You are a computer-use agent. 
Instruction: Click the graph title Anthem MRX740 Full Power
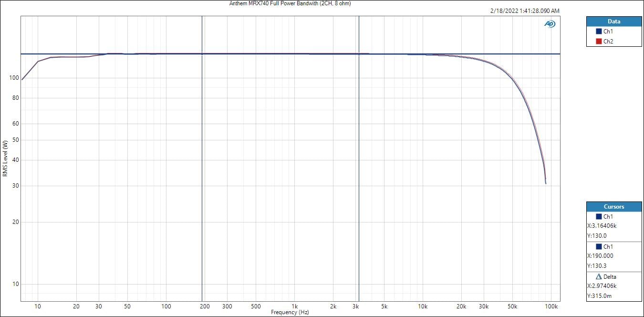pyautogui.click(x=290, y=3)
